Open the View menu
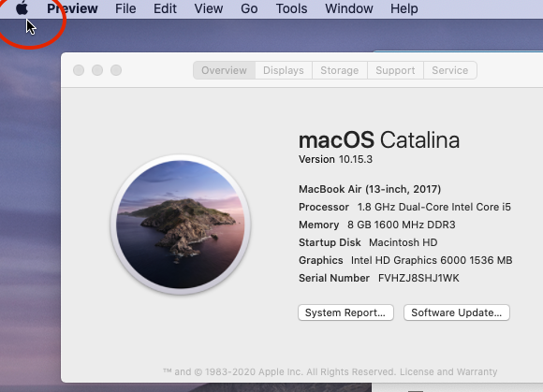 tap(209, 8)
